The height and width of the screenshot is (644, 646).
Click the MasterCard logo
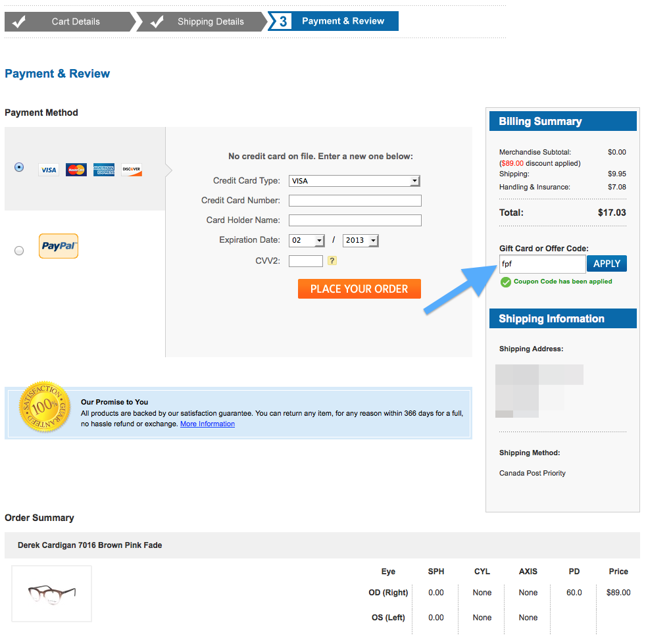(76, 170)
